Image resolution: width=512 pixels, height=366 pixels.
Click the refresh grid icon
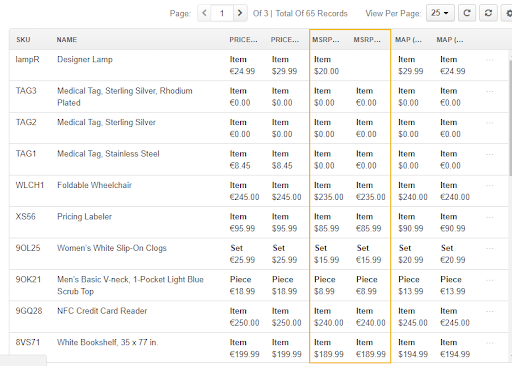coord(467,13)
